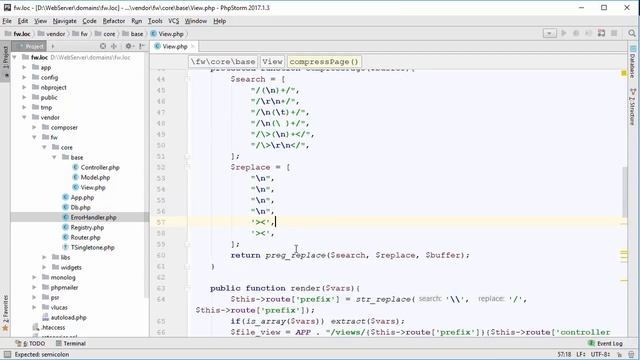Click fw.loc in the navigation bar
The width and height of the screenshot is (640, 360).
click(18, 34)
